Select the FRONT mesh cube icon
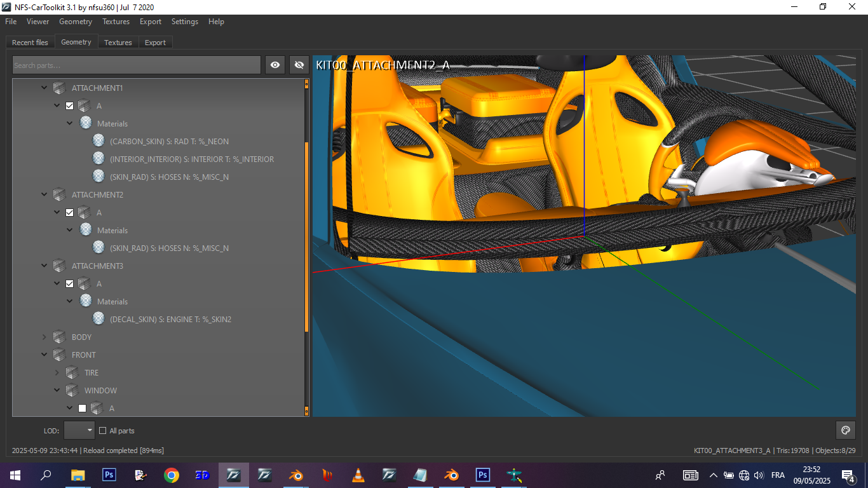 [x=59, y=355]
